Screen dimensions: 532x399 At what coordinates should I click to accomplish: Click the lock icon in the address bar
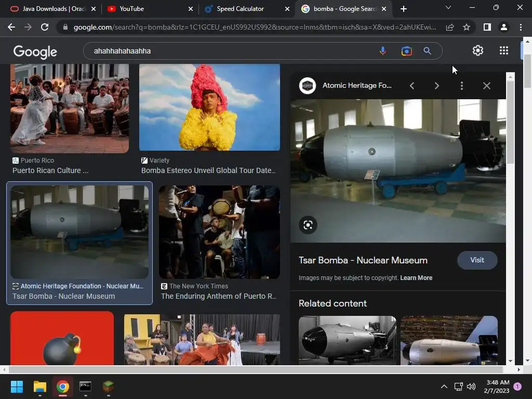coord(65,27)
